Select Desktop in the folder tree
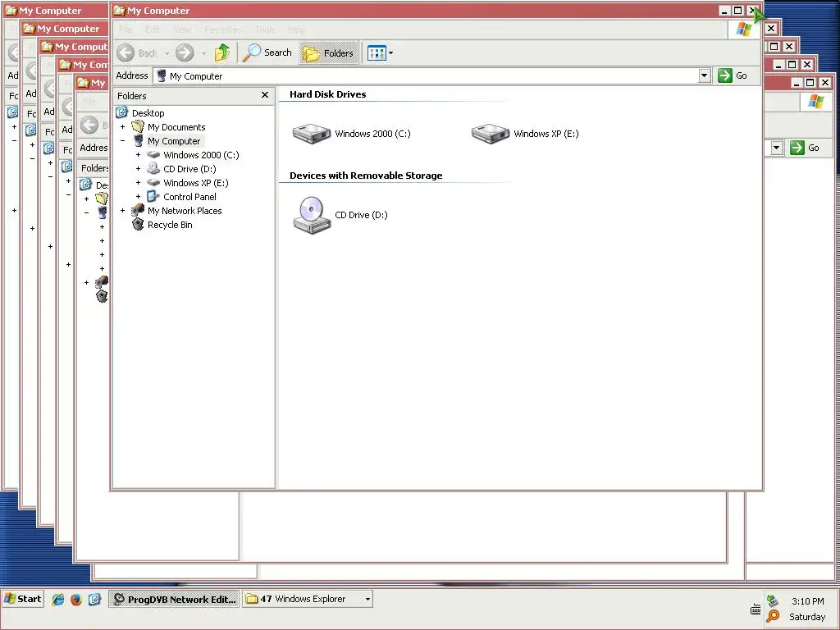Screen dimensions: 840x630 click(148, 113)
